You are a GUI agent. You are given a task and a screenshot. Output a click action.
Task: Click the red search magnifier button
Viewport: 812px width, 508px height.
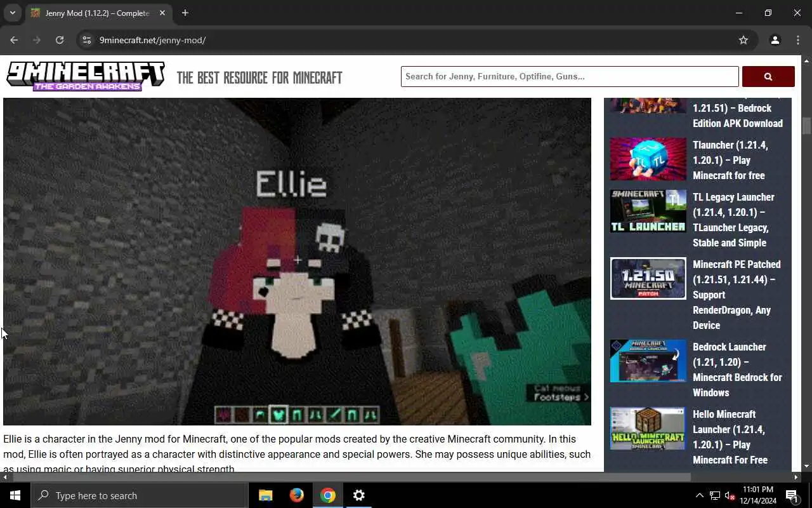click(x=768, y=76)
